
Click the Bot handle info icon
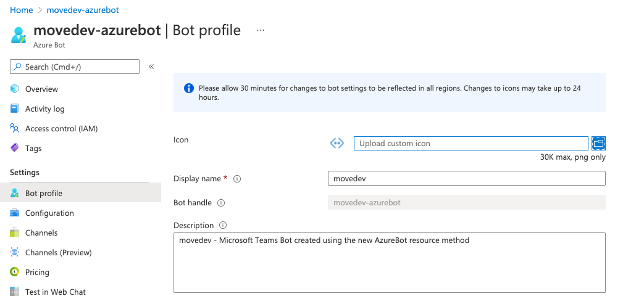tap(221, 203)
